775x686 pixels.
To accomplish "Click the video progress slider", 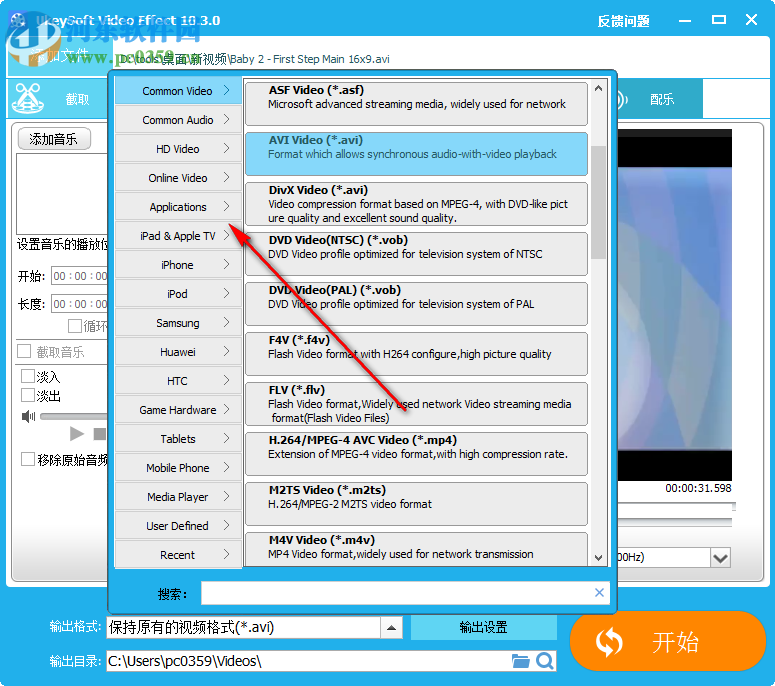I will click(x=676, y=507).
